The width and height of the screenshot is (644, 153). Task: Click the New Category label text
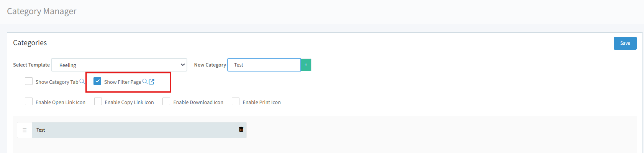[210, 65]
